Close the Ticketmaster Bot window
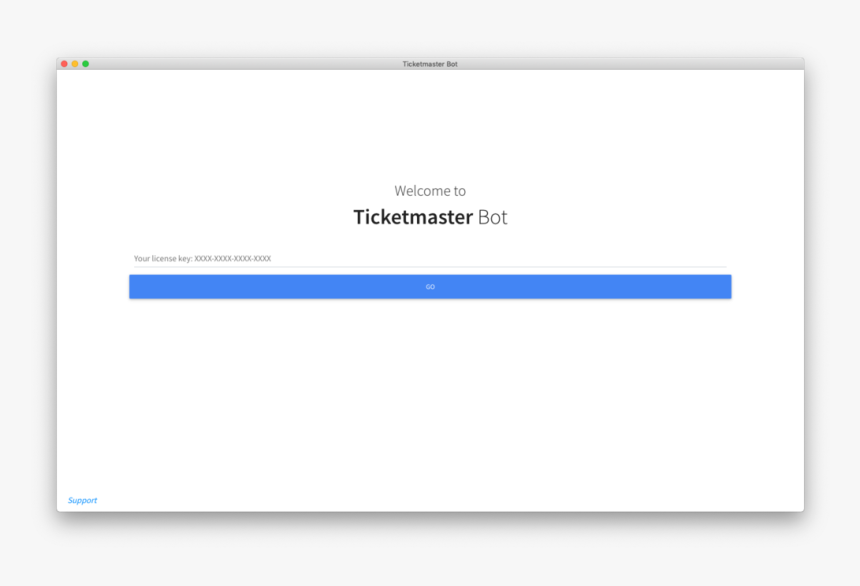Image resolution: width=860 pixels, height=586 pixels. point(64,64)
